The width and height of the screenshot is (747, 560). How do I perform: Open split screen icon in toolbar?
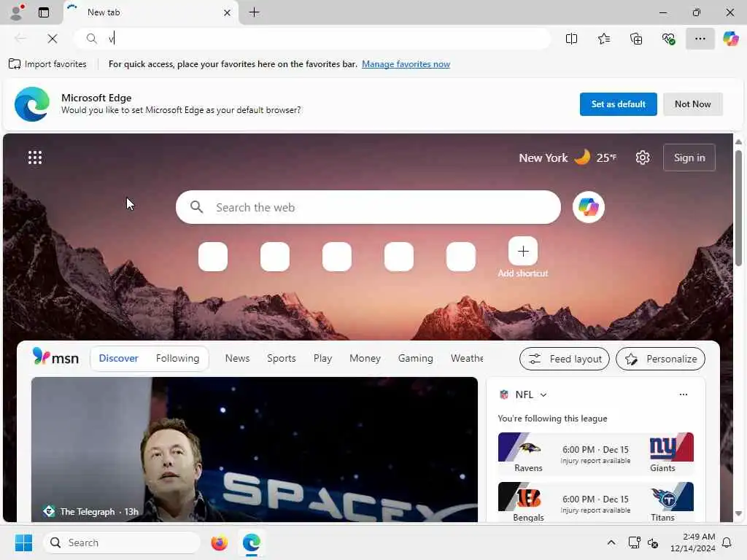coord(571,39)
